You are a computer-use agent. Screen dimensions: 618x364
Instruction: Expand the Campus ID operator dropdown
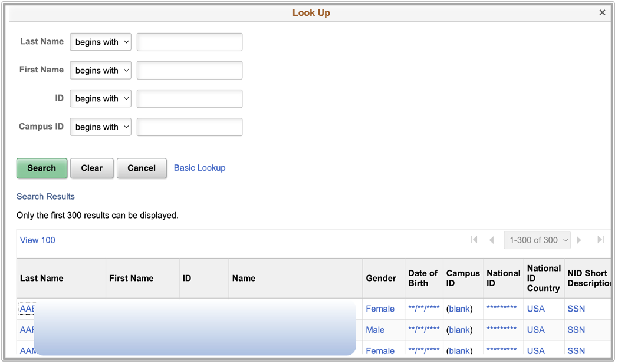(101, 127)
